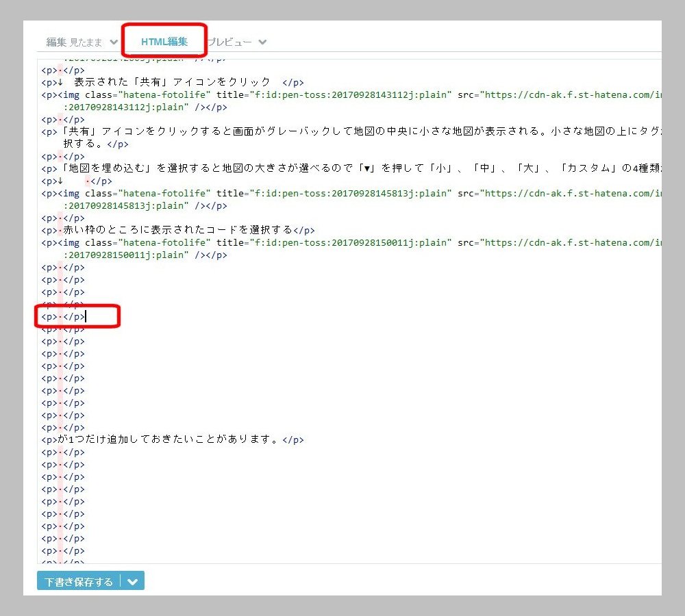Click the 下書き保存する button
Viewport: 685px width, 616px height.
tap(79, 582)
